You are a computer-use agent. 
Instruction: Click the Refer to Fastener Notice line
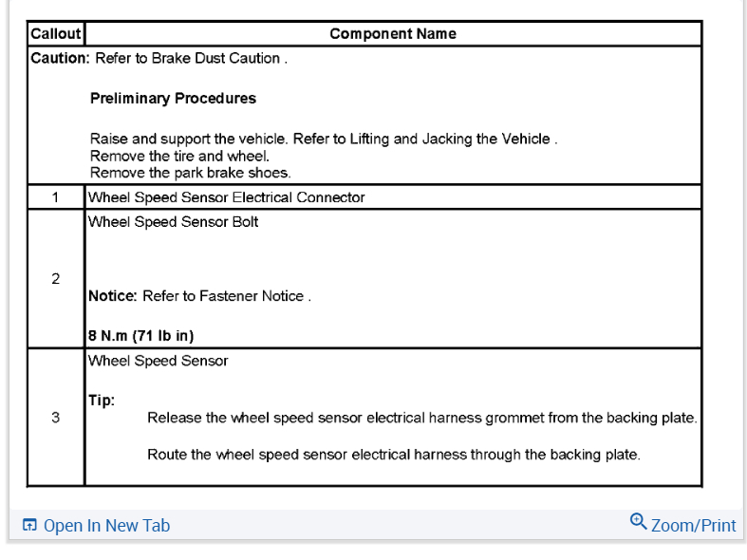(x=199, y=296)
